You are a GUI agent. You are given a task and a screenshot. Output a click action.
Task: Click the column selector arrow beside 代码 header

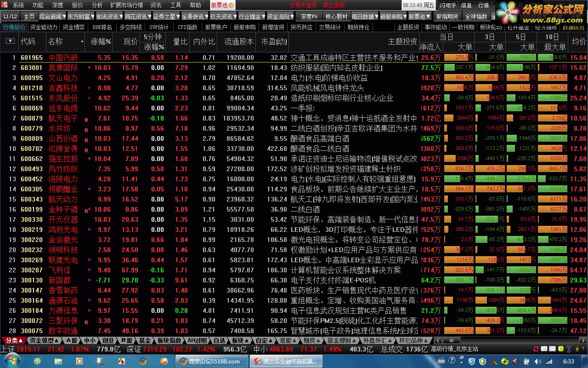[10, 41]
